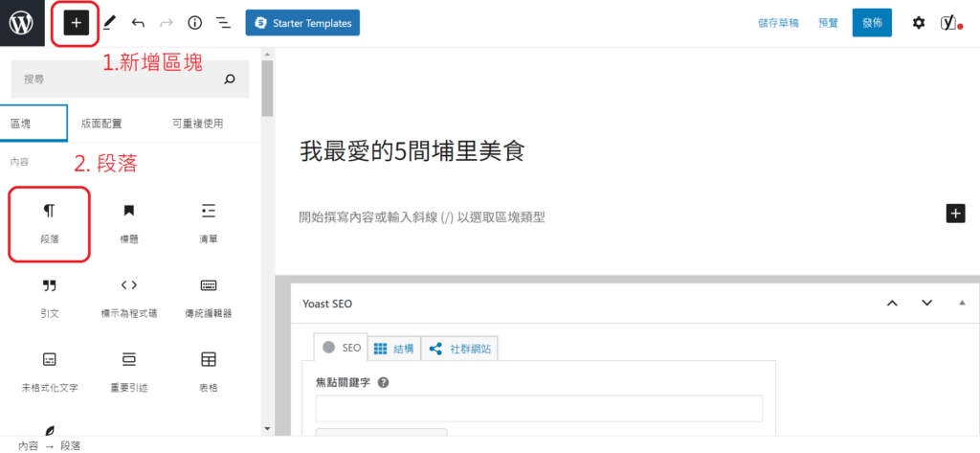The height and width of the screenshot is (453, 980).
Task: Click the WordPress logo icon
Action: click(x=22, y=23)
